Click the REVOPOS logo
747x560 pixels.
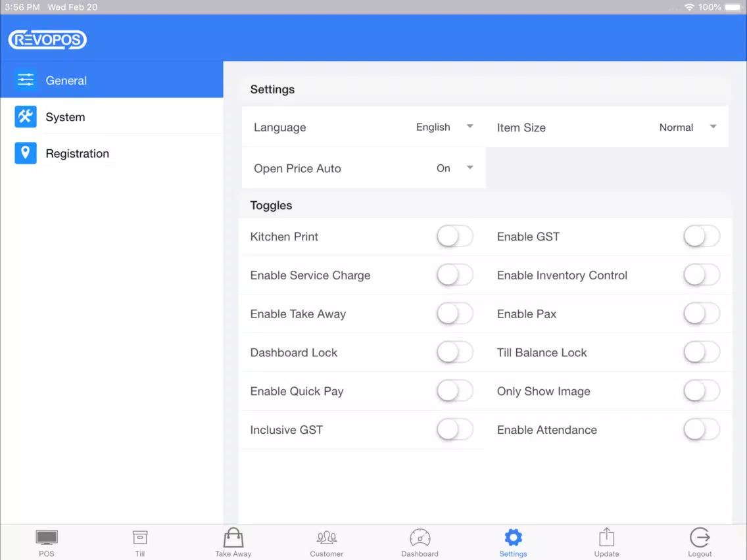point(47,39)
